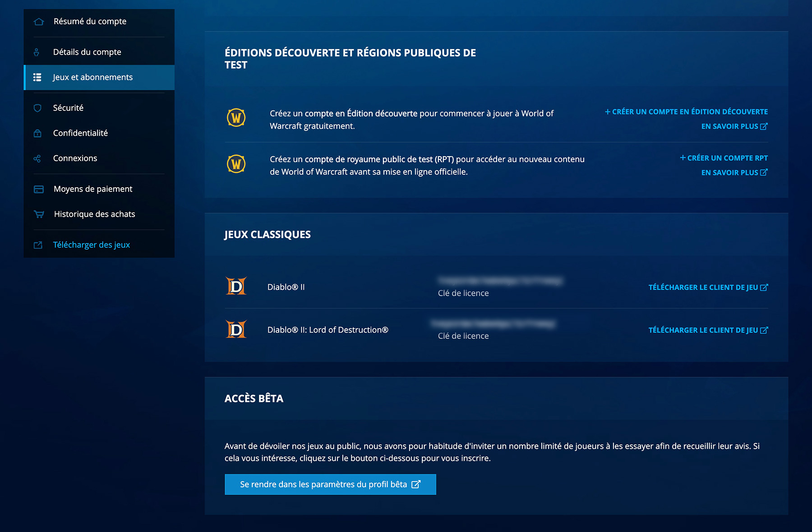Screen dimensions: 812x532
Task: Click the external icon on the Lord of Destruction download link
Action: pos(764,330)
